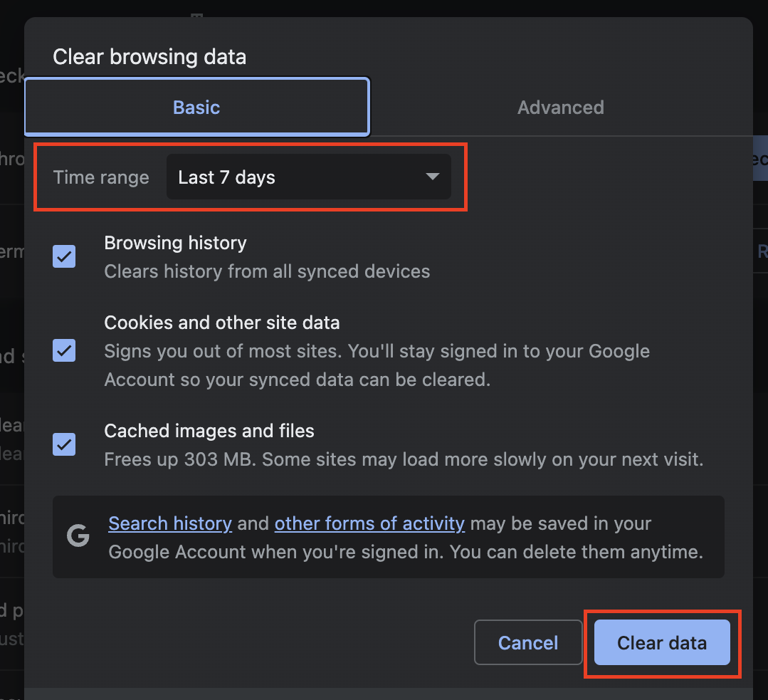
Task: Click the Cached images and files label
Action: [209, 430]
